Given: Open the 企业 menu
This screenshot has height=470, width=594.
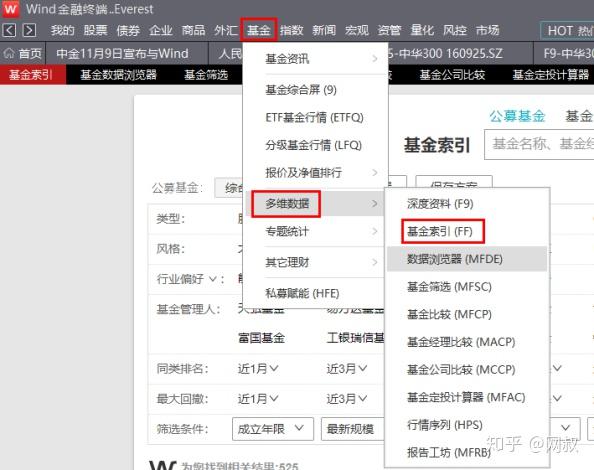Looking at the screenshot, I should [x=161, y=30].
